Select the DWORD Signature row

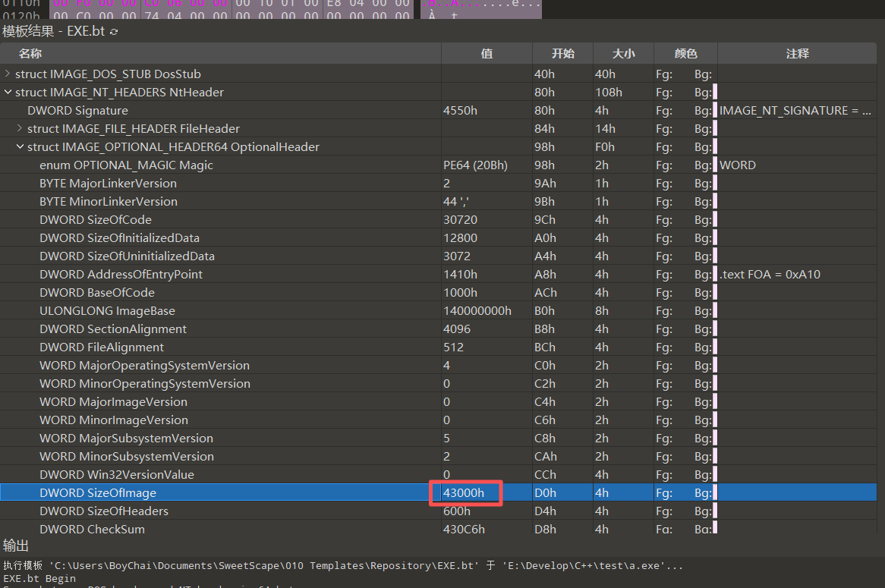(x=77, y=110)
